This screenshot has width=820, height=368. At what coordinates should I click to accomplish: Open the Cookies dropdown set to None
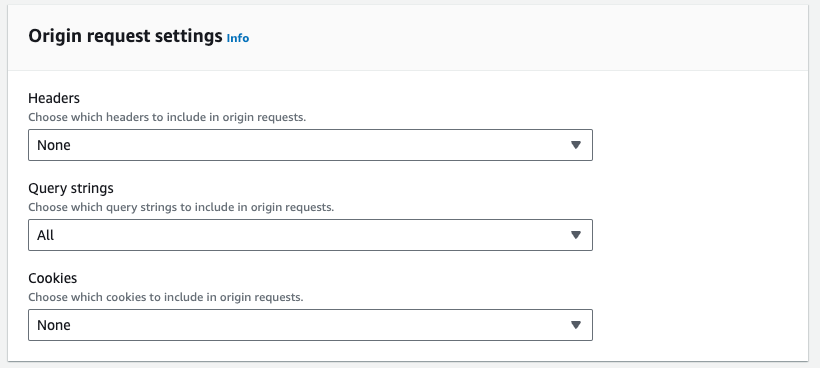(310, 325)
